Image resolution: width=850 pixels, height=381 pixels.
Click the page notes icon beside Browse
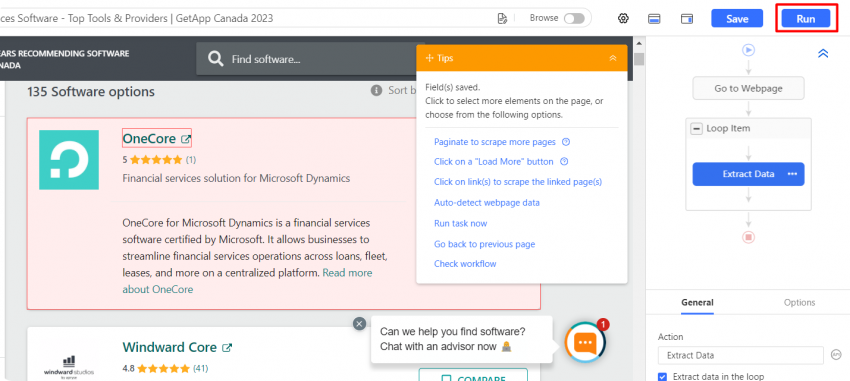[502, 18]
